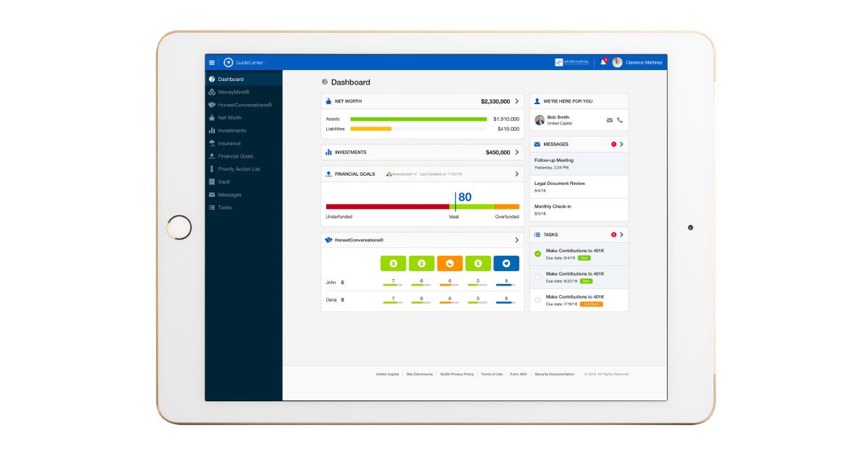Image resolution: width=868 pixels, height=454 pixels.
Task: Open Messages in the sidebar
Action: (244, 194)
